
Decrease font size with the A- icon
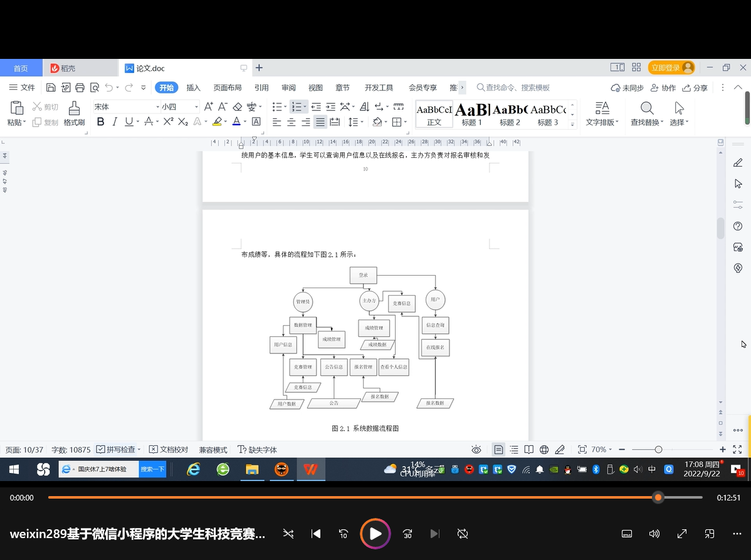[x=223, y=106]
